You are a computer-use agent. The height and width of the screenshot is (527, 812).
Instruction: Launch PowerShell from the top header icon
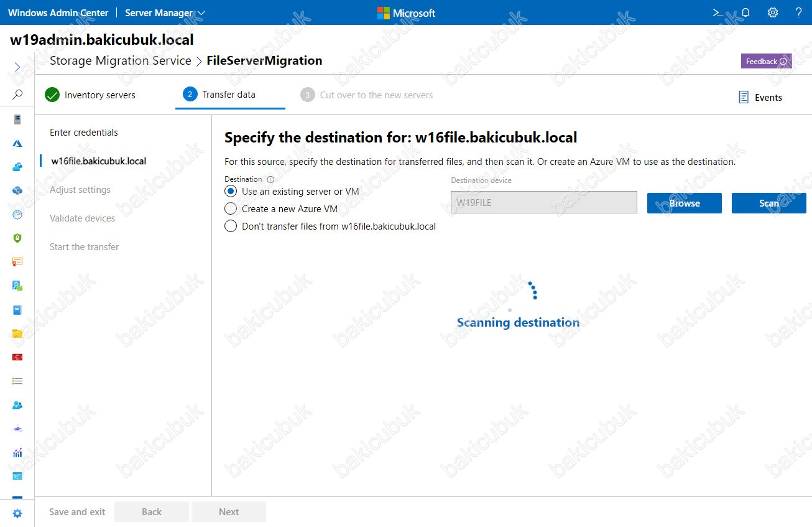pyautogui.click(x=717, y=12)
